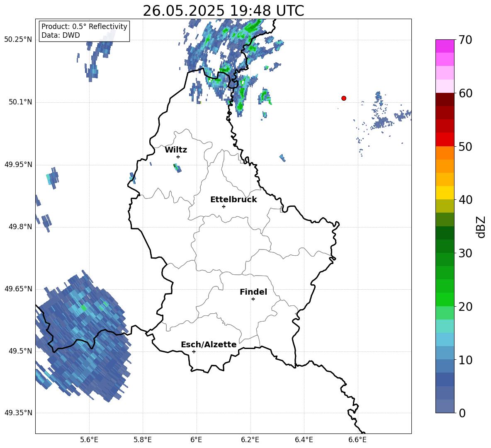Click the orange colorbar segment below 50
This screenshot has height=448, width=491.
[445, 153]
